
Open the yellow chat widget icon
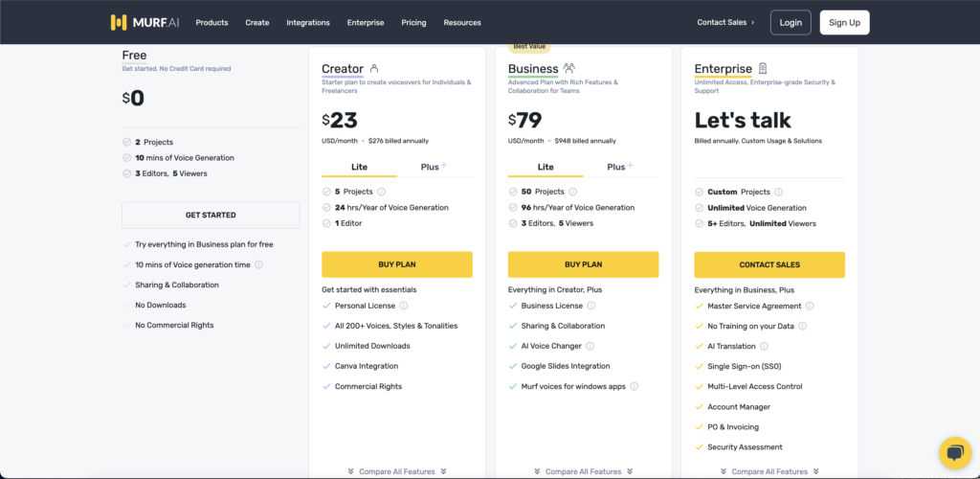tap(954, 453)
